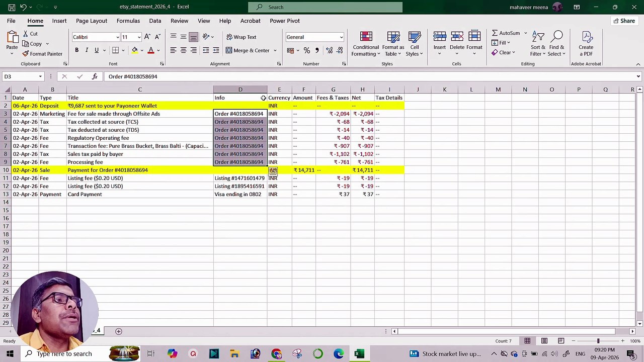Expand the number format dropdown
The width and height of the screenshot is (644, 362).
click(341, 37)
